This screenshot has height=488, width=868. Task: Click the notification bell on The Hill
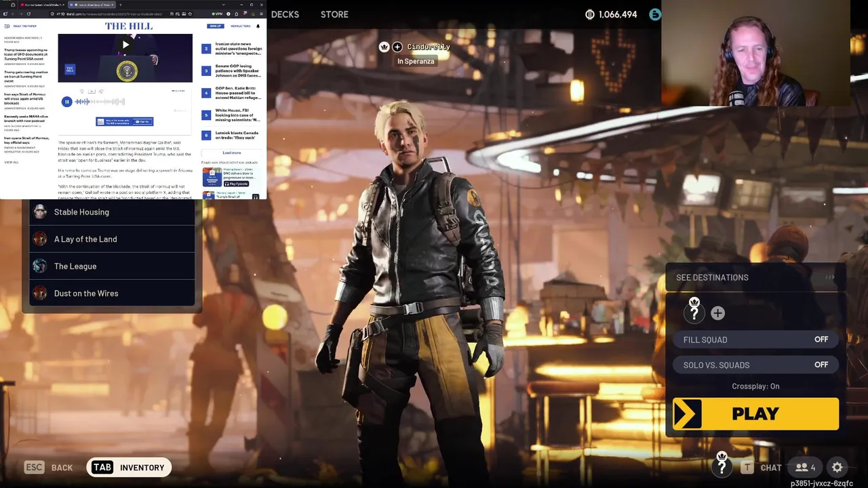tap(258, 26)
